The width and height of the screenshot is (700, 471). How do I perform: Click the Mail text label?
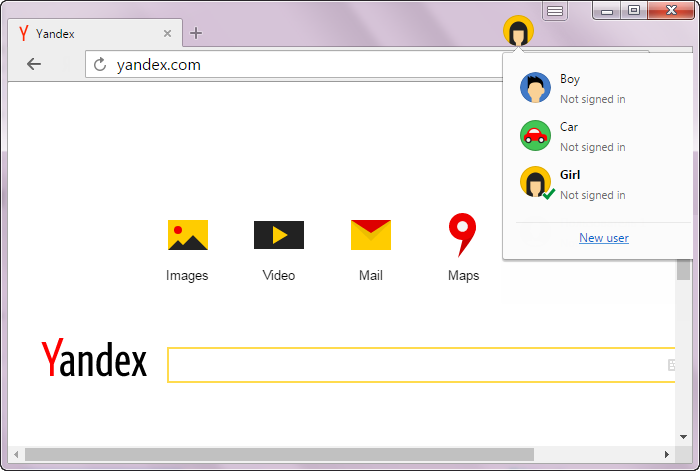tap(371, 275)
